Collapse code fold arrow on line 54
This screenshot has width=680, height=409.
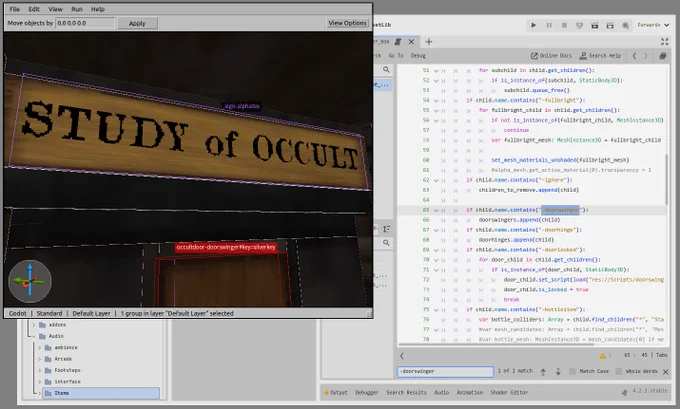[x=436, y=100]
